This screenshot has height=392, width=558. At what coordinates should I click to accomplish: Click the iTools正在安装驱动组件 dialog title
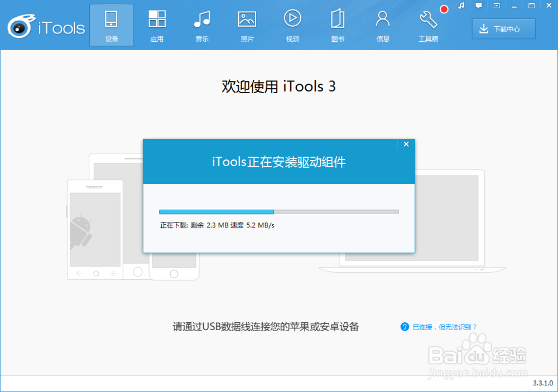[278, 162]
